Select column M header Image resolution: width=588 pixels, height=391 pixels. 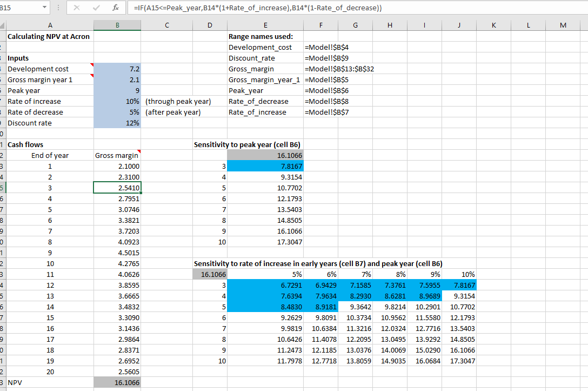coord(563,25)
